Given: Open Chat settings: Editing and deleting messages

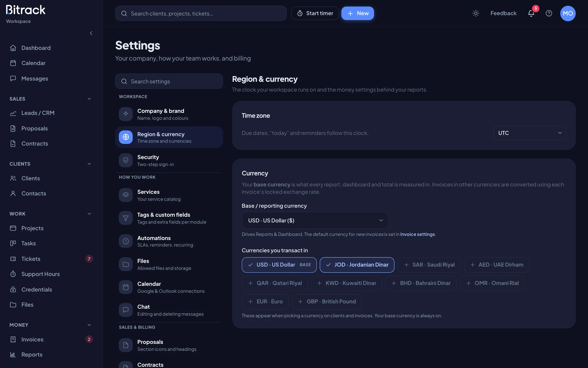Looking at the screenshot, I should (x=169, y=310).
